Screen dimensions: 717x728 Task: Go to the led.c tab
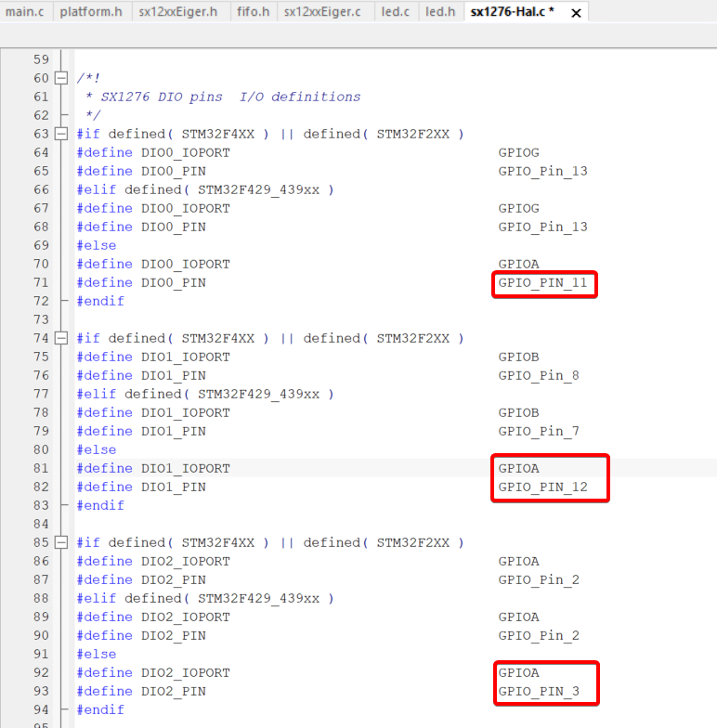tap(394, 12)
